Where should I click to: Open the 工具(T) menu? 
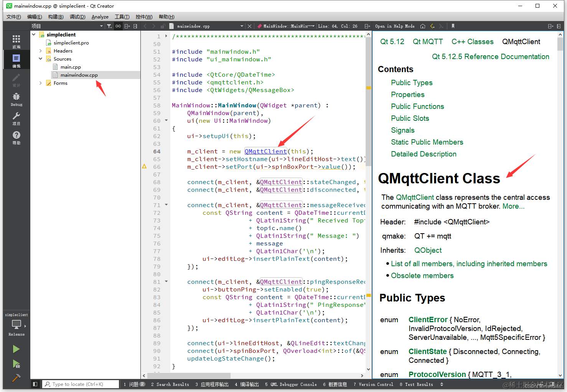(x=122, y=16)
